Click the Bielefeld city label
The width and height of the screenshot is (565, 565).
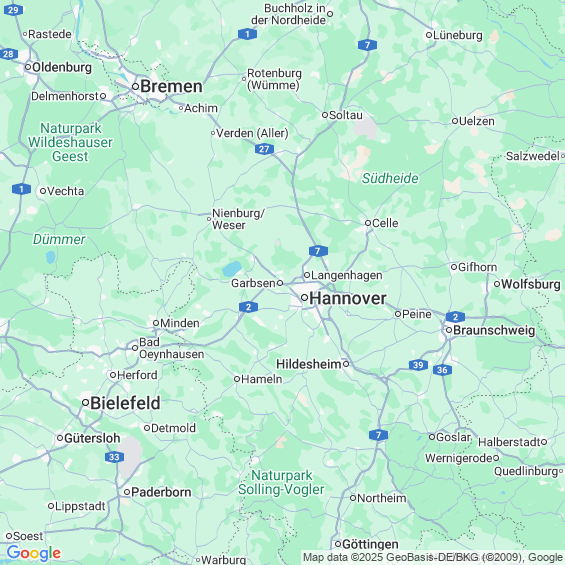point(125,403)
